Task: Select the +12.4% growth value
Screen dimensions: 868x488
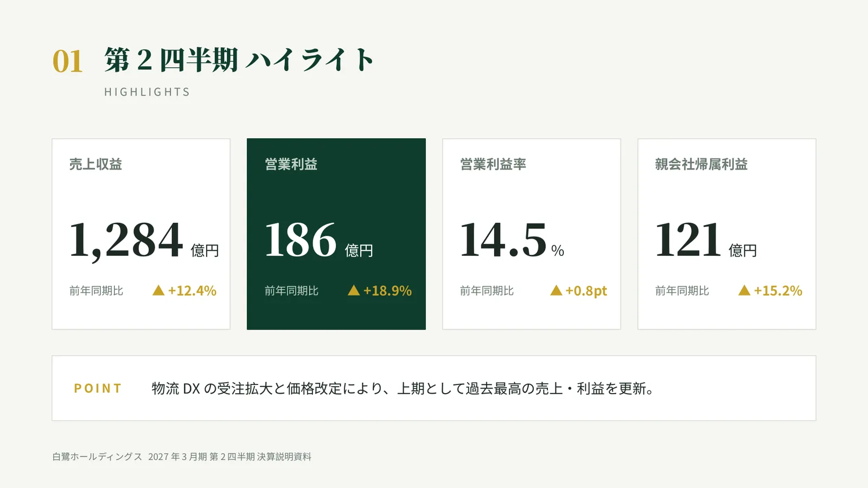Action: tap(192, 291)
